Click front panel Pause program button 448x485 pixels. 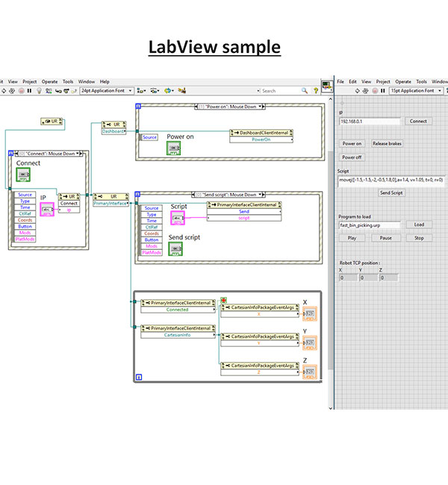pos(386,238)
